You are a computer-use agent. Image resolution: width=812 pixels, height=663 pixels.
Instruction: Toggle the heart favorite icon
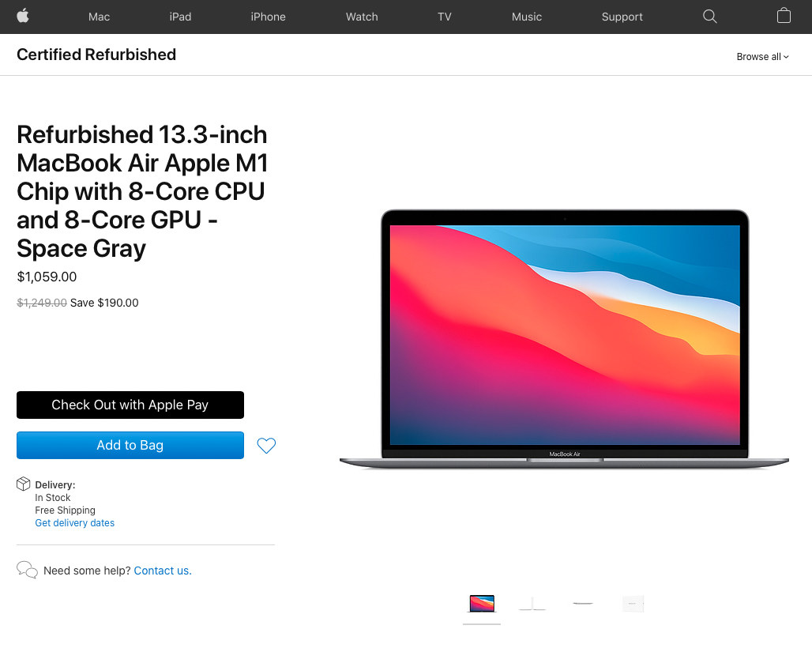(x=266, y=446)
